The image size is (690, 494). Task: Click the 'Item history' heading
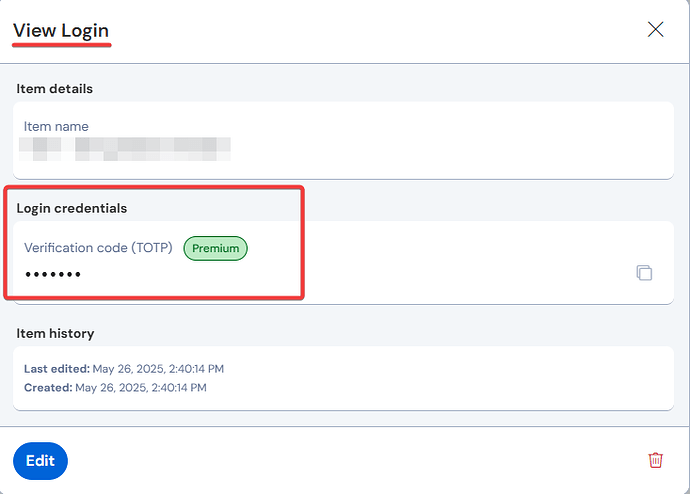[55, 333]
